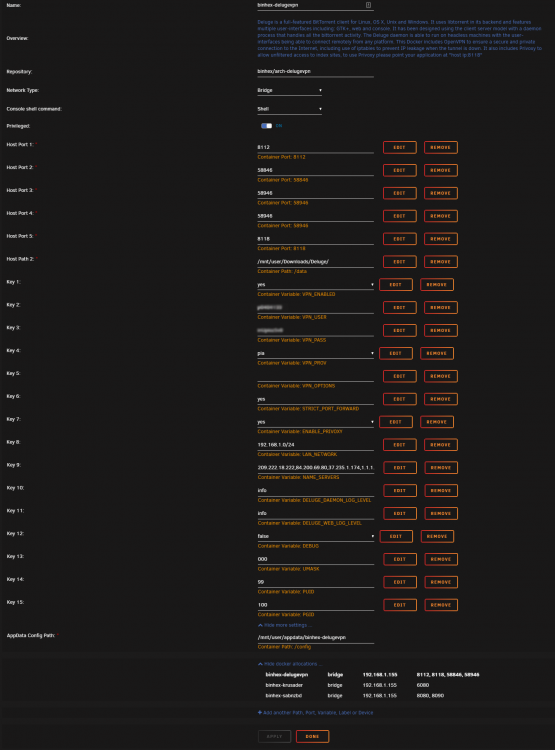Click the Key 8 LAN_NETWORK field
Viewport: 555px width, 750px height.
[x=315, y=445]
